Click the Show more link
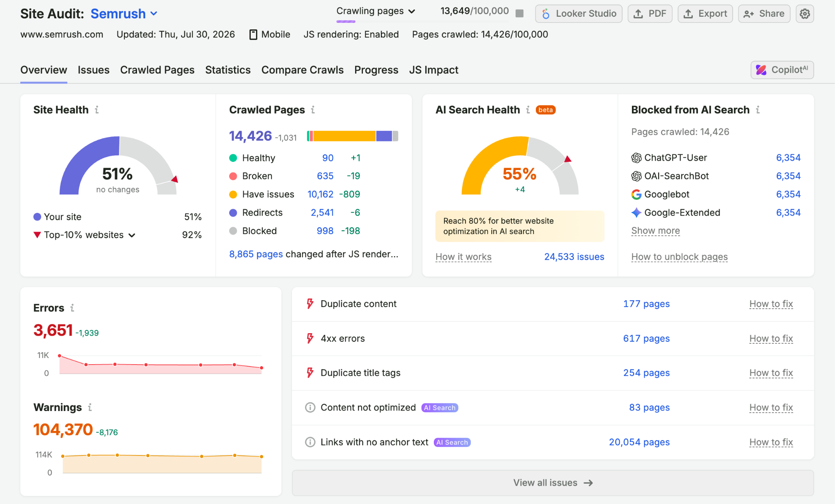 pyautogui.click(x=656, y=231)
